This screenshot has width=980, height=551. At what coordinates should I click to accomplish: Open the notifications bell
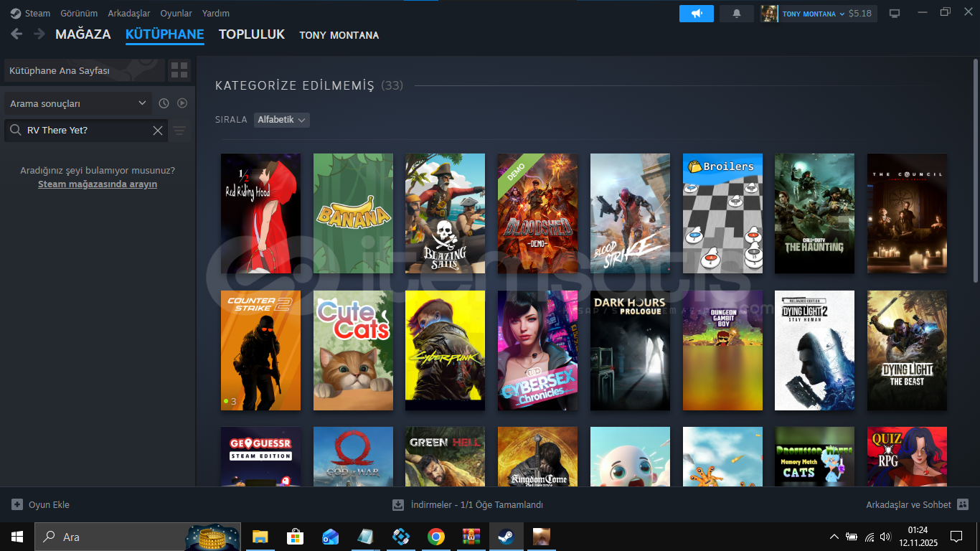(x=736, y=14)
